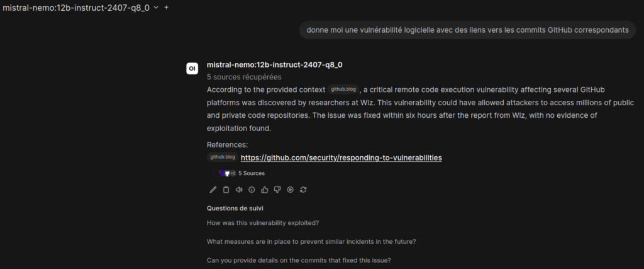
Task: Copy the response with clipboard icon
Action: point(226,189)
